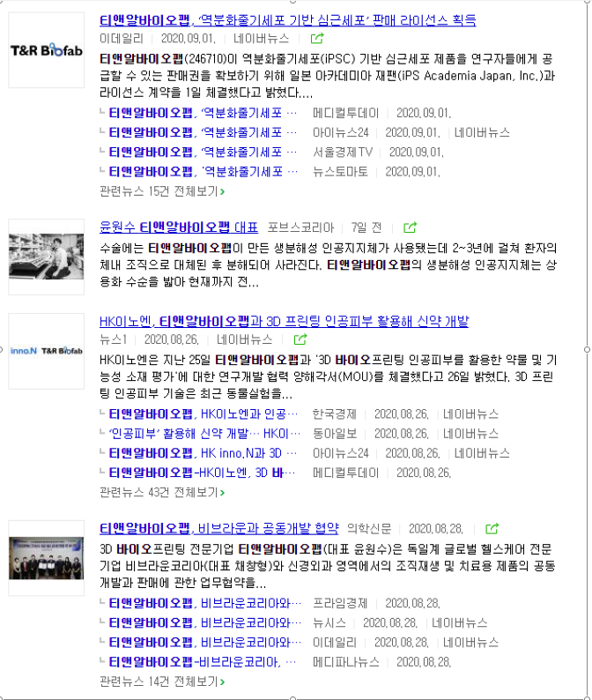Expand 관련뉴스 15건 전체보기
This screenshot has width=592, height=700.
162,191
